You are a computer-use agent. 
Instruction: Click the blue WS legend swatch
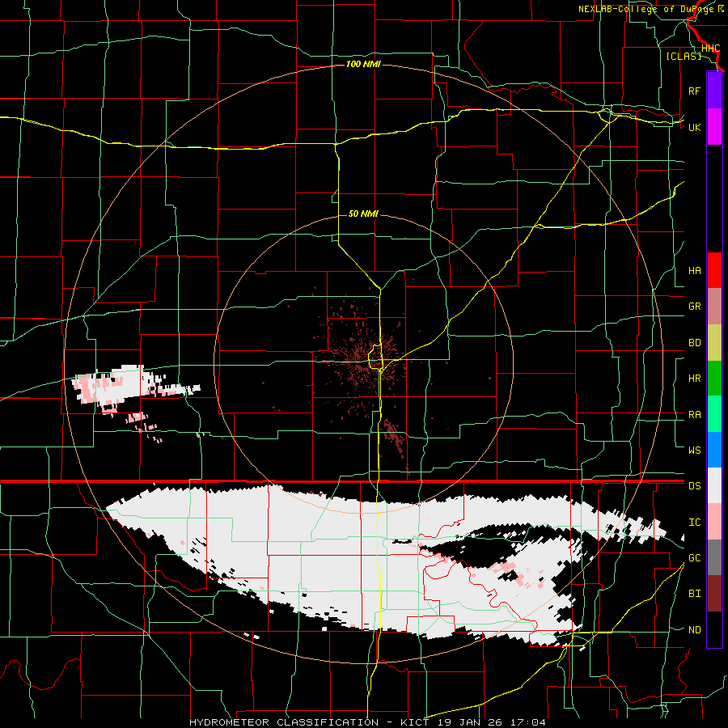tap(714, 450)
